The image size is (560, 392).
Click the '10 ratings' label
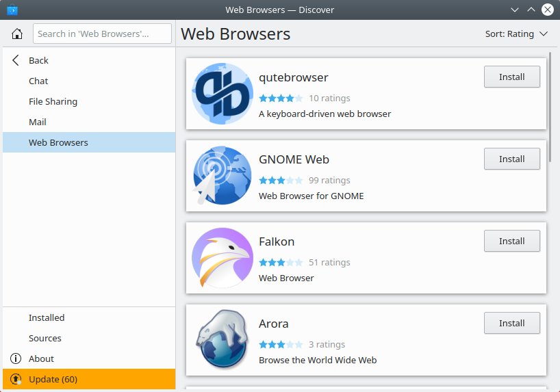point(329,99)
